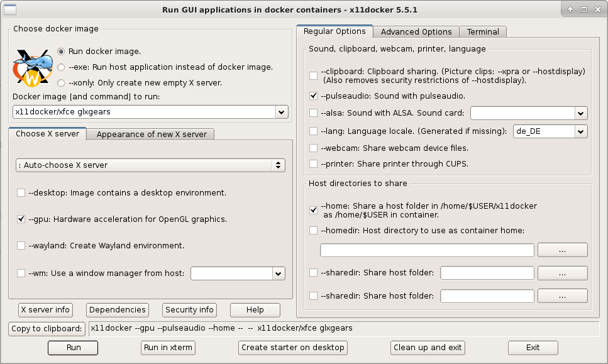Switch to the Choose X server tab
Image resolution: width=608 pixels, height=364 pixels.
pyautogui.click(x=47, y=134)
